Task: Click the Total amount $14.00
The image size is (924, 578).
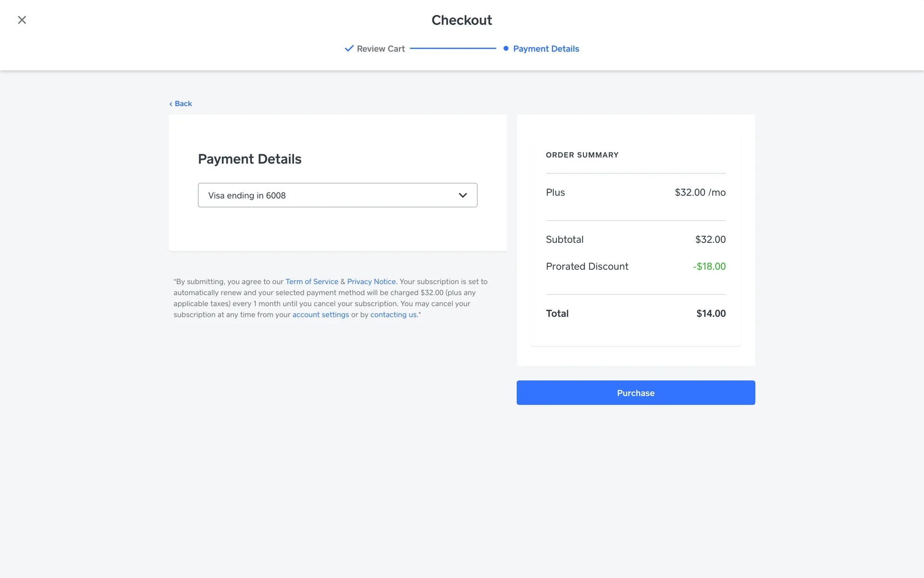Action: (711, 314)
